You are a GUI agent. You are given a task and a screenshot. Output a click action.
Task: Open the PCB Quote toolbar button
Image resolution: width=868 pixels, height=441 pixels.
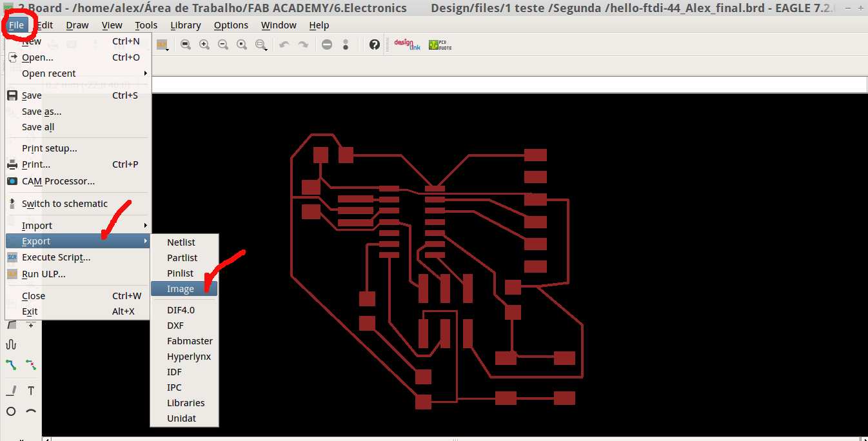coord(440,44)
